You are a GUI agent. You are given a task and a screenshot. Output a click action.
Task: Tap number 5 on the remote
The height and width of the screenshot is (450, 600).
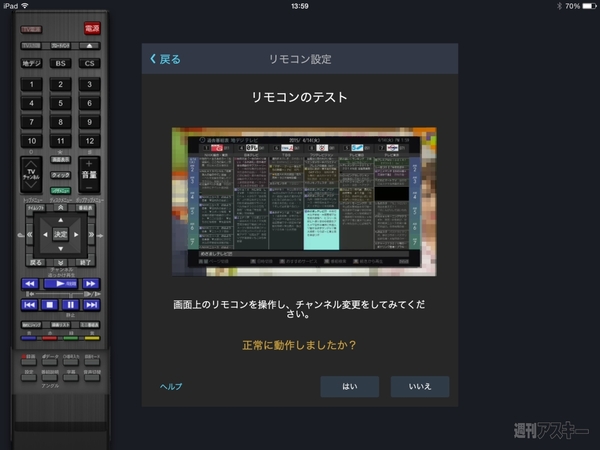(60, 103)
